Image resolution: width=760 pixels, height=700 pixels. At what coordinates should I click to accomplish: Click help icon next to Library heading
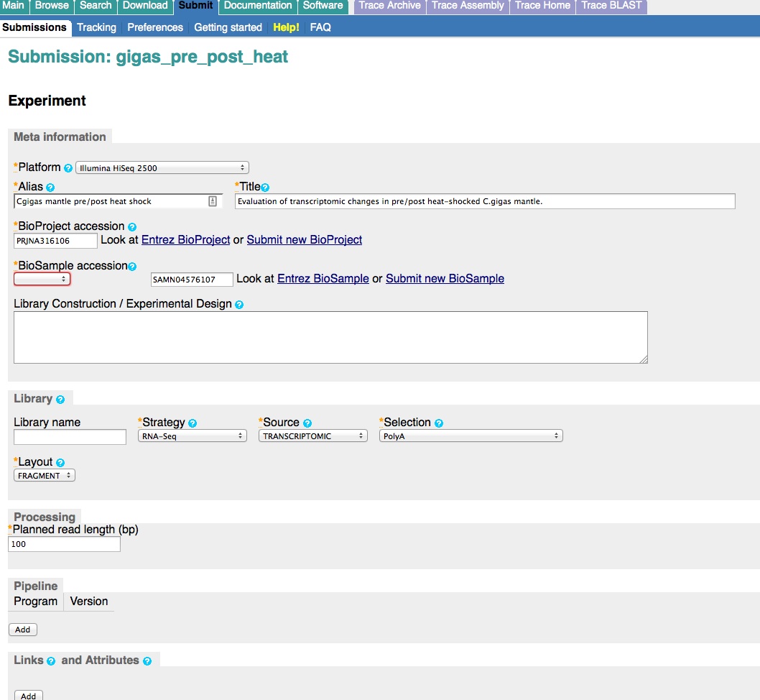click(x=60, y=400)
